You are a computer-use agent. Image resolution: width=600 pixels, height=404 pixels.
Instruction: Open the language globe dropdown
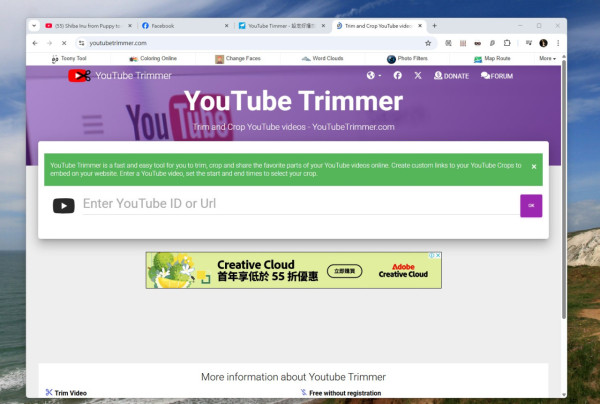pos(373,75)
